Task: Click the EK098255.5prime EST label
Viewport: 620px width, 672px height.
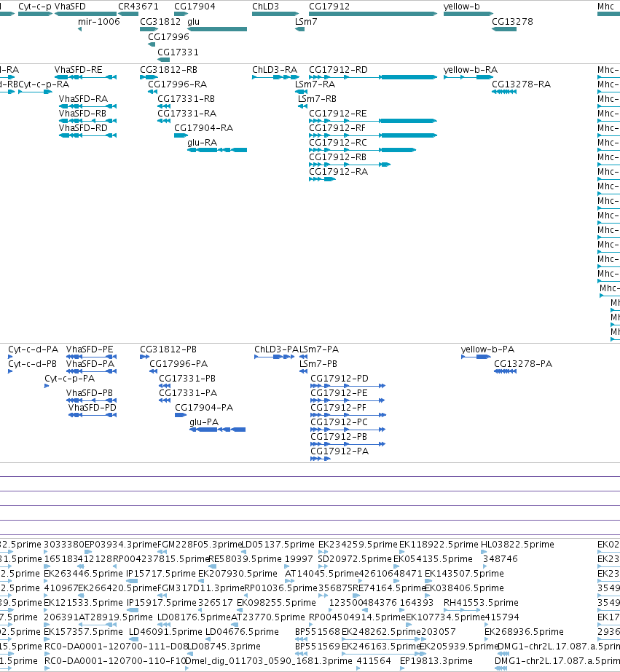Action: click(x=276, y=603)
